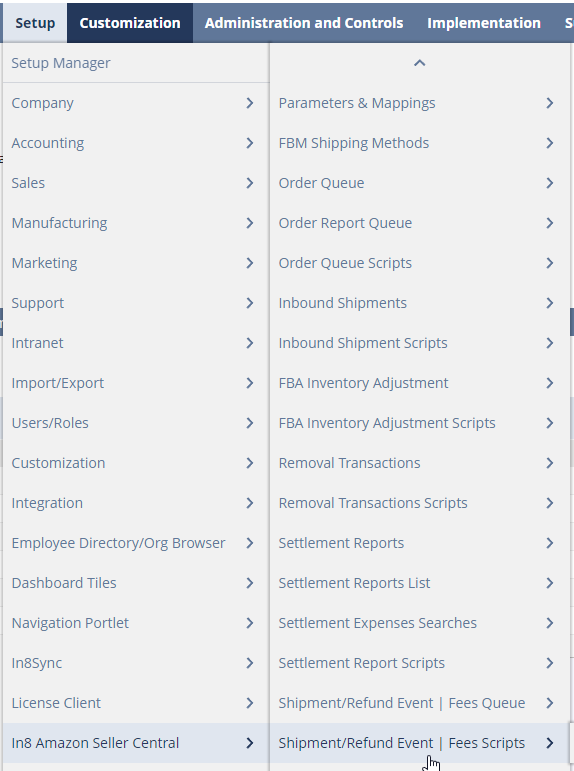Viewport: 574px width, 771px height.
Task: Open the Setup menu tab
Action: (35, 23)
